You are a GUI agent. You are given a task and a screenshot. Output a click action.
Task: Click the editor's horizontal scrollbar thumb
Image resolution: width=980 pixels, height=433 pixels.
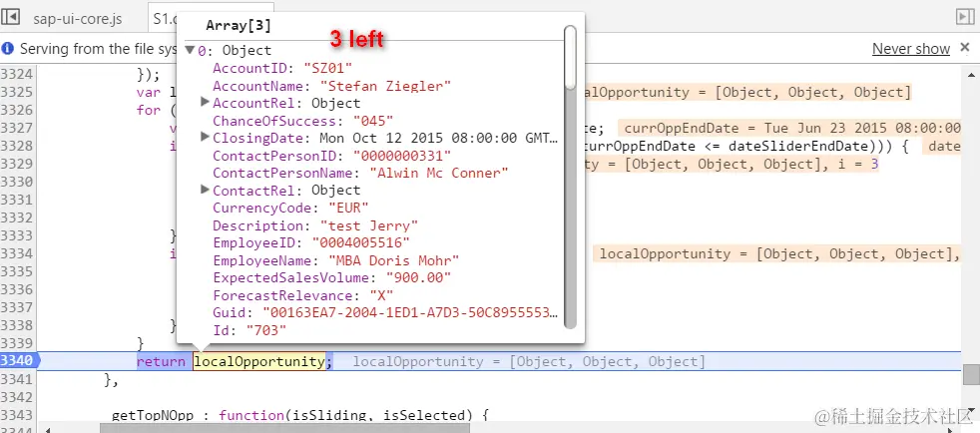pos(284,429)
